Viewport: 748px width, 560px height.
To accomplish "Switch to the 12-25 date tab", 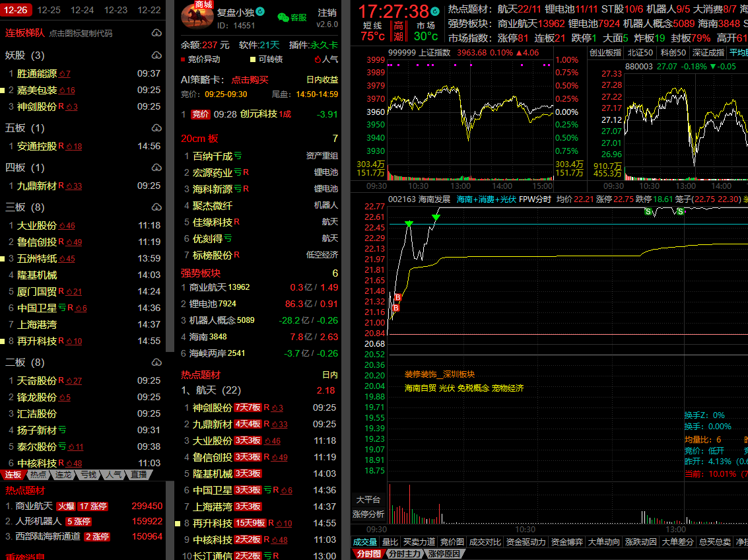I will coord(49,10).
